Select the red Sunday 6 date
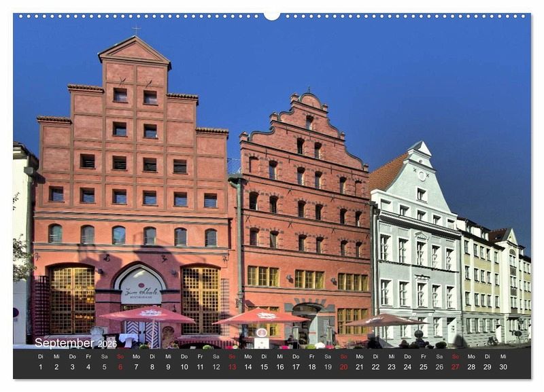Screen dimensions: 544x392 tap(120, 367)
